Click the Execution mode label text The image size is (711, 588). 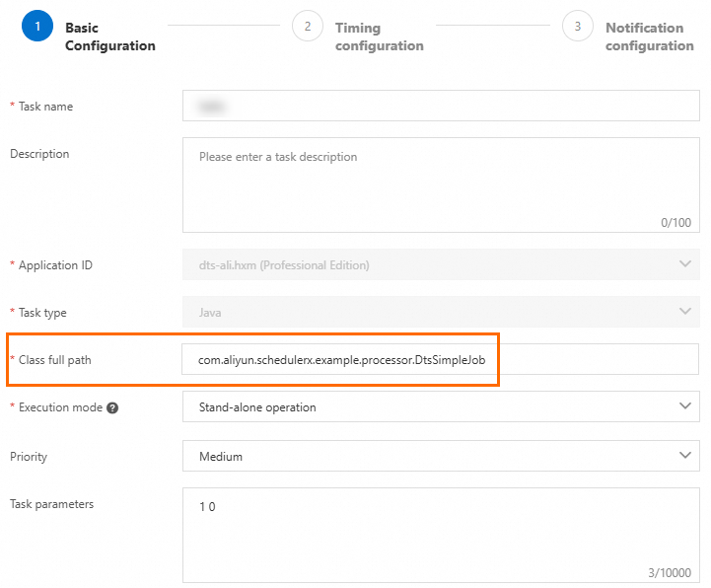(x=60, y=407)
